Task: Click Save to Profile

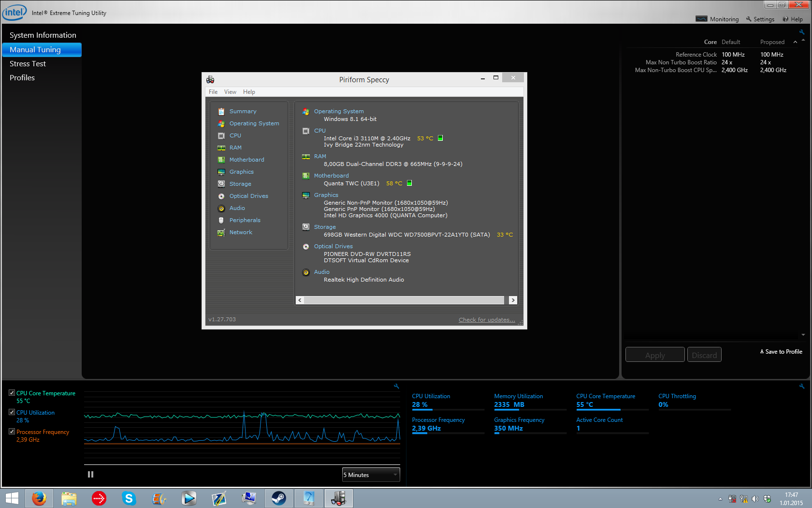Action: pyautogui.click(x=781, y=352)
